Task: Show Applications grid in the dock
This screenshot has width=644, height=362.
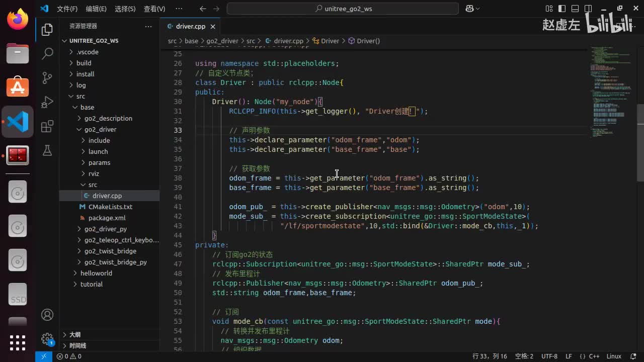Action: click(x=18, y=343)
